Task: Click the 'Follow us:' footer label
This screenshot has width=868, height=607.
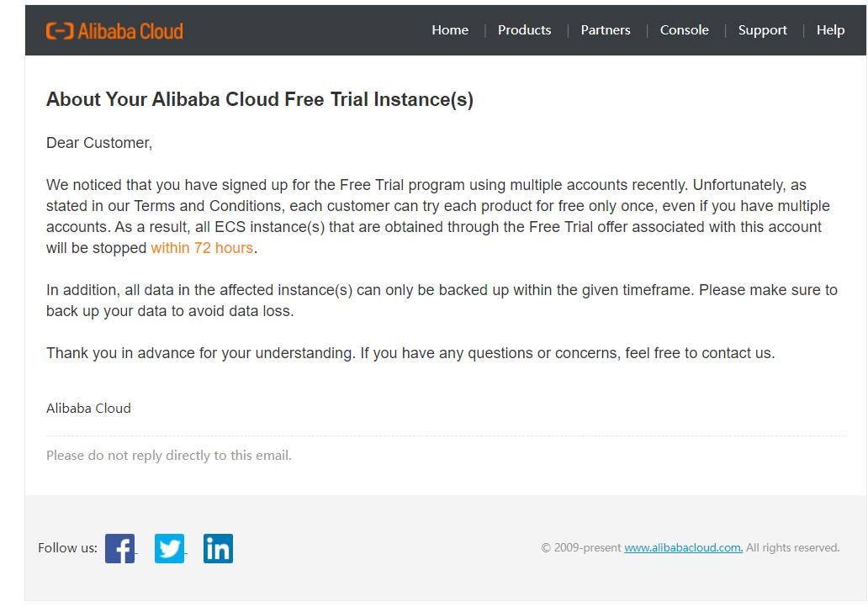Action: (x=67, y=548)
